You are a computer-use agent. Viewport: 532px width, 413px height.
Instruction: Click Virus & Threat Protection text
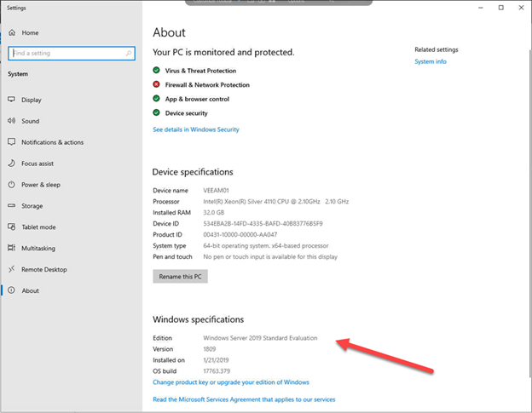click(200, 71)
